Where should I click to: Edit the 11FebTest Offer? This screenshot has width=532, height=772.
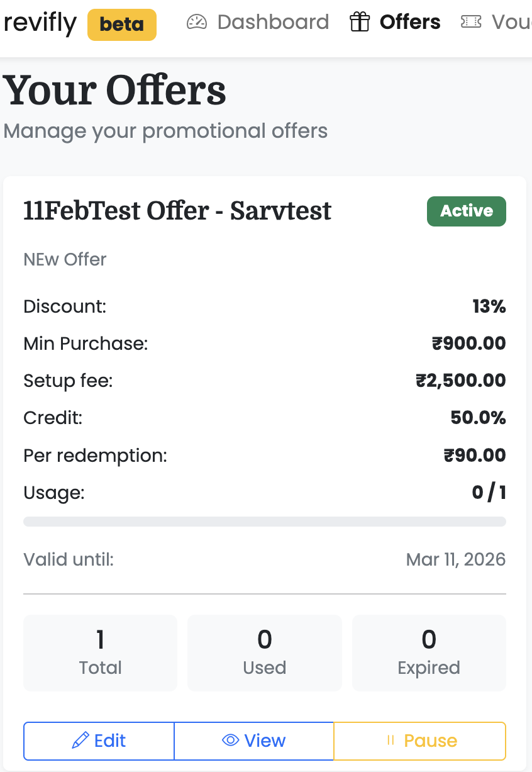click(x=99, y=741)
